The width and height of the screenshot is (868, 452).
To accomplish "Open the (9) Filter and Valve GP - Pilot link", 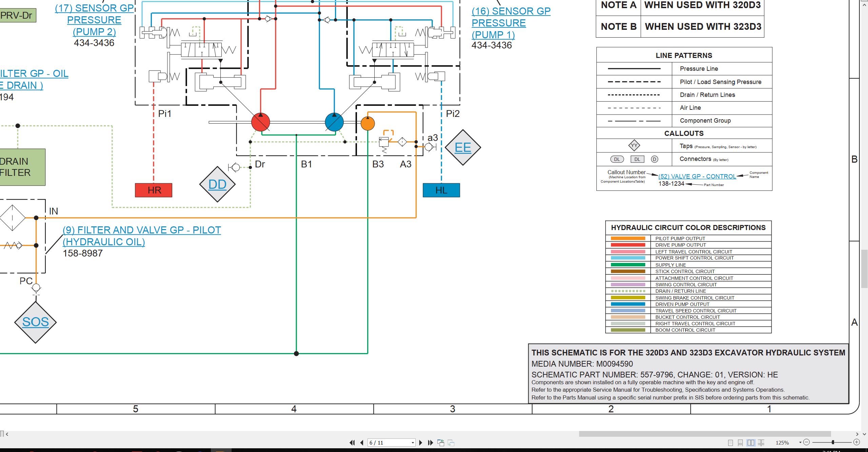I will (142, 236).
